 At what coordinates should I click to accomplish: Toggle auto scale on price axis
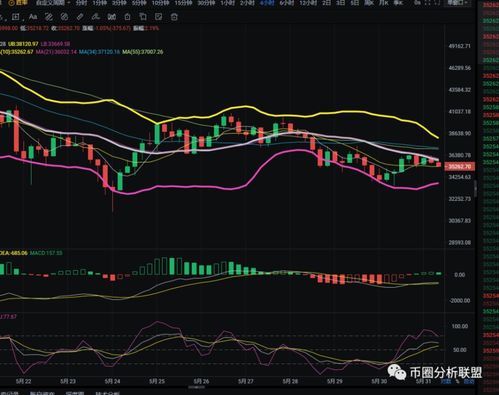pyautogui.click(x=469, y=381)
